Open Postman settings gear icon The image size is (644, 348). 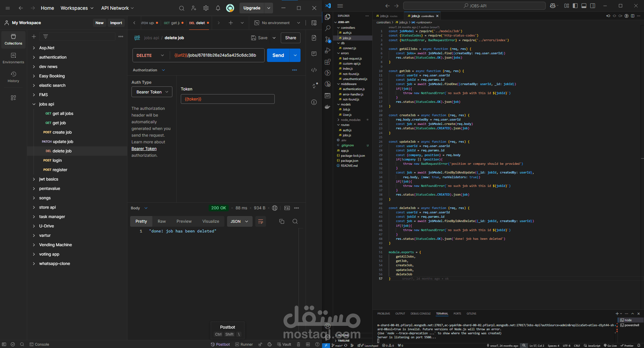click(x=206, y=8)
